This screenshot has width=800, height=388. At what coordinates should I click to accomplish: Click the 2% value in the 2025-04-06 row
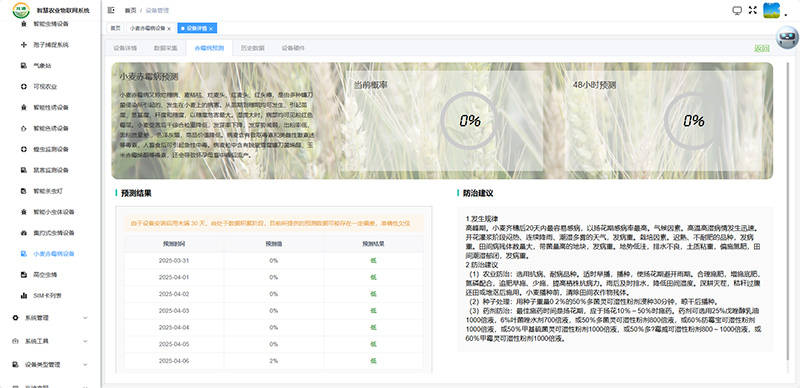[x=273, y=360]
